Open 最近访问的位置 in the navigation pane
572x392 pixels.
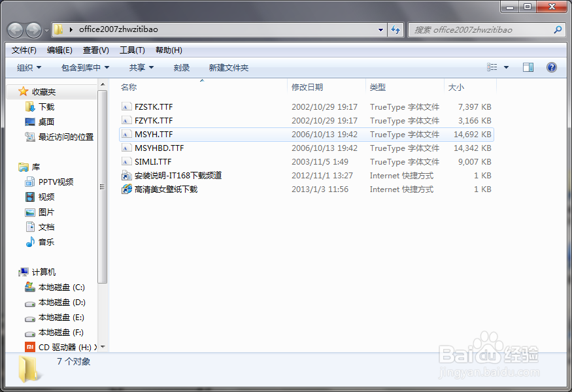point(66,137)
